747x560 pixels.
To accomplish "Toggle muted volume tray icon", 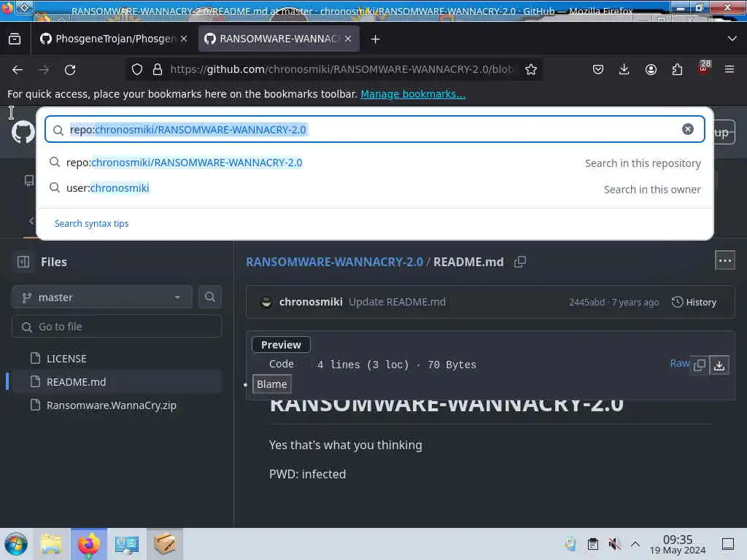I will click(614, 544).
